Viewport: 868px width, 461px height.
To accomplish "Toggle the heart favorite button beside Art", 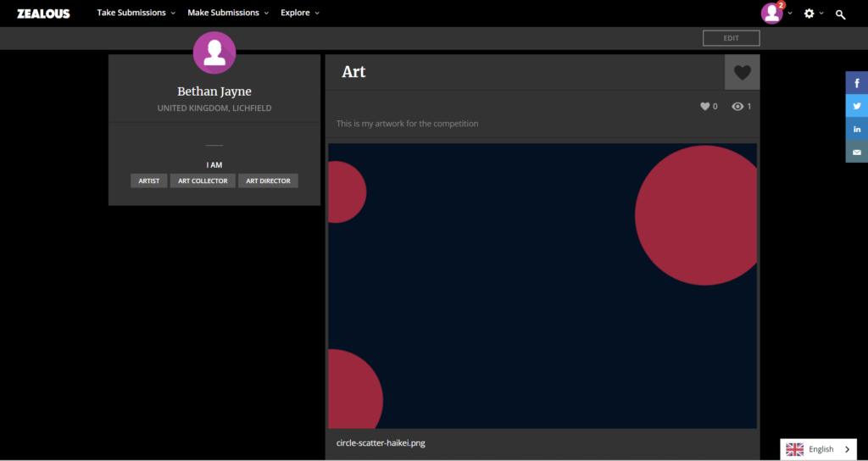I will (x=742, y=73).
